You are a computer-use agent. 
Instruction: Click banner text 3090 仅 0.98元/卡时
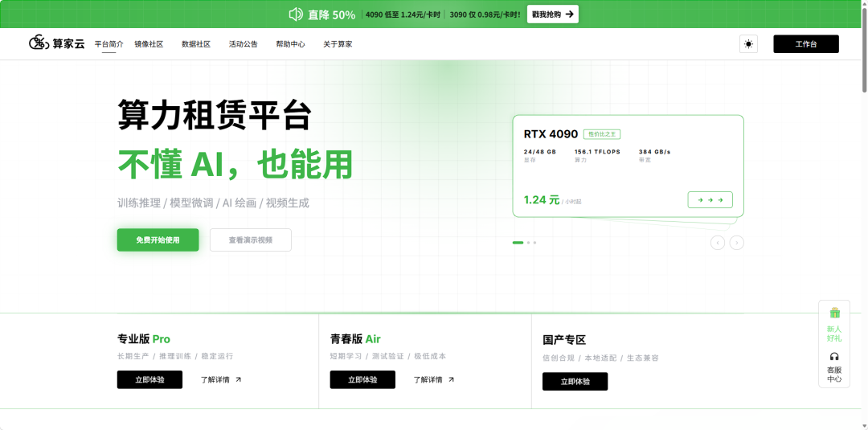point(485,15)
